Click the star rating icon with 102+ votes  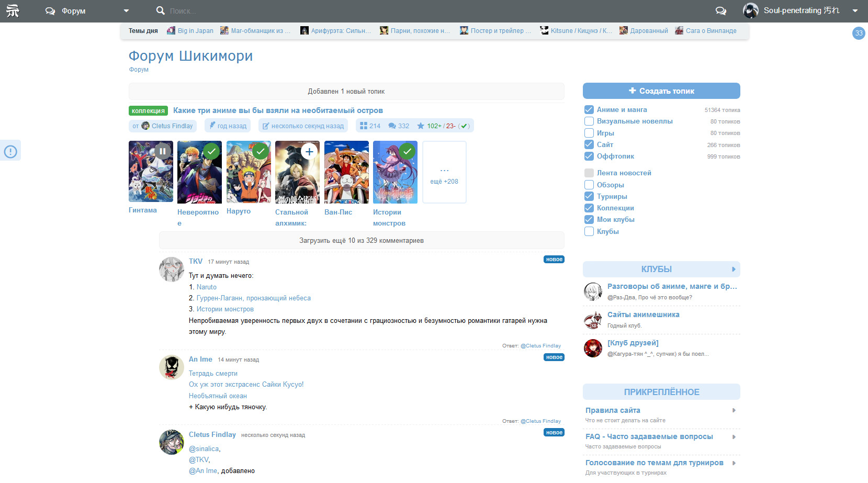pos(421,126)
